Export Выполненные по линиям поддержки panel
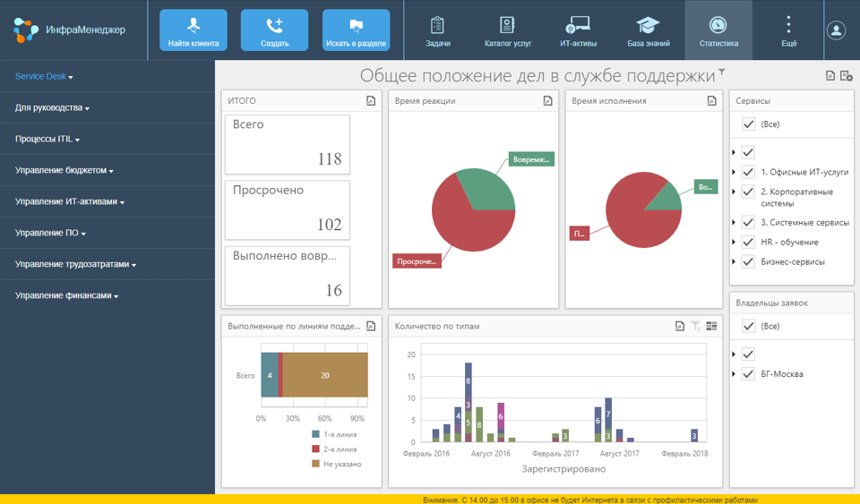Viewport: 860px width, 504px height. [371, 326]
